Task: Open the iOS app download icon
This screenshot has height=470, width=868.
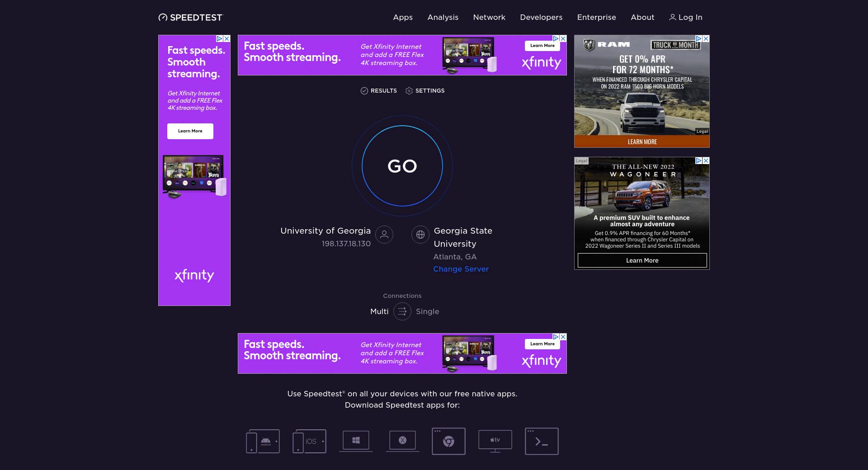Action: click(309, 441)
